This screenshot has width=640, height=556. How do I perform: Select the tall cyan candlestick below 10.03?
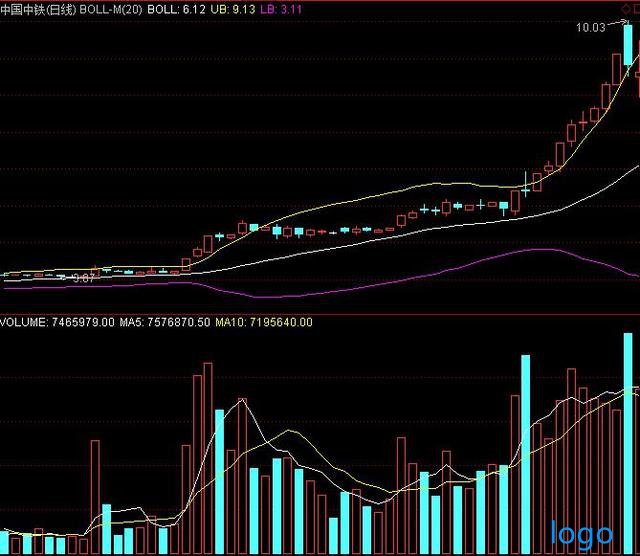pos(628,45)
